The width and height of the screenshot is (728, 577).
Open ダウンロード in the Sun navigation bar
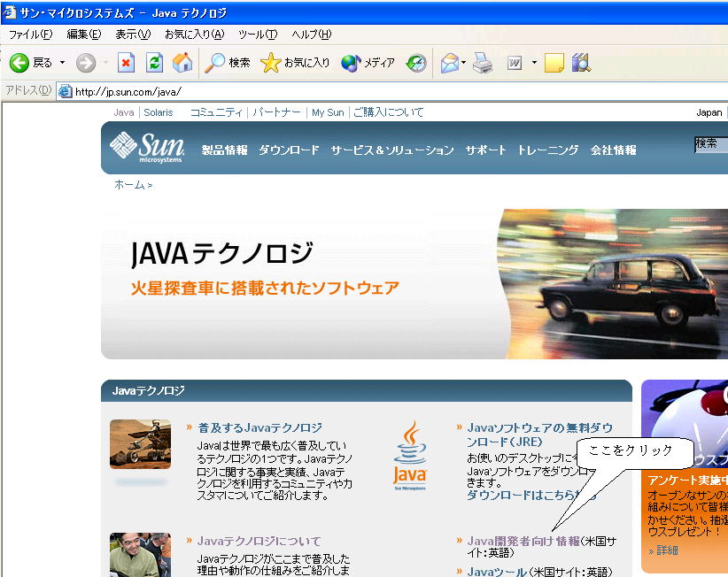pos(289,150)
